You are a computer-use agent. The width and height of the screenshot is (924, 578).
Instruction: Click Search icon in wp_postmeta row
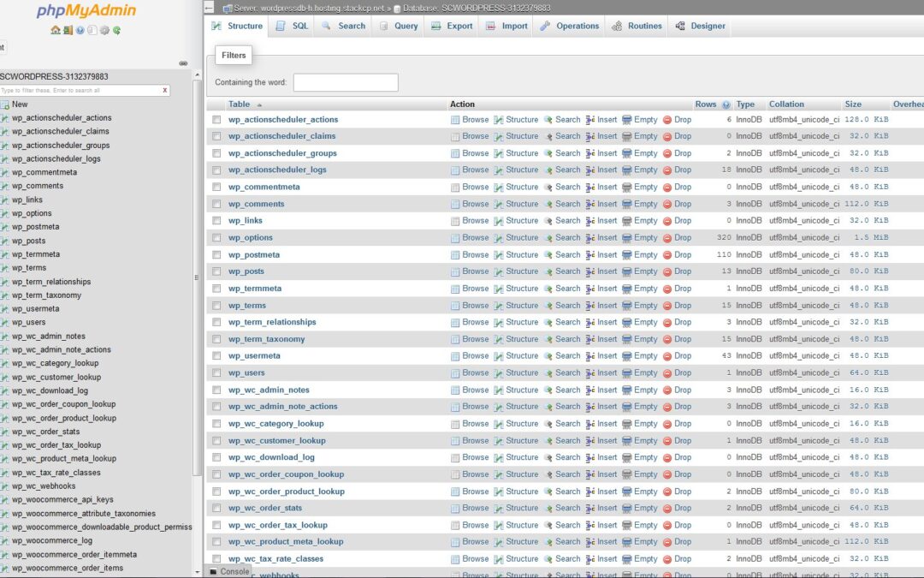(548, 255)
